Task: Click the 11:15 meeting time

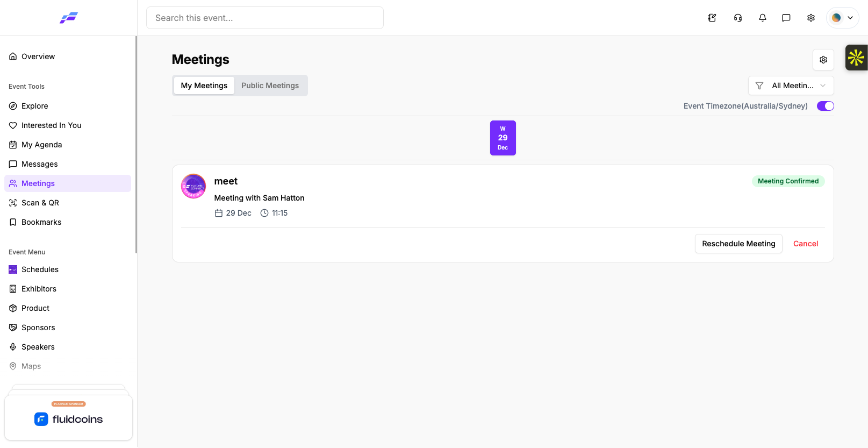Action: click(x=279, y=213)
